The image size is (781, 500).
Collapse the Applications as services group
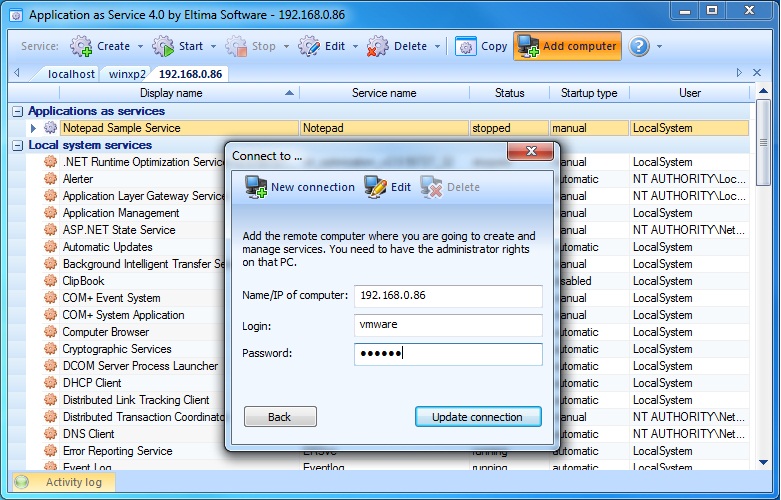pos(18,111)
